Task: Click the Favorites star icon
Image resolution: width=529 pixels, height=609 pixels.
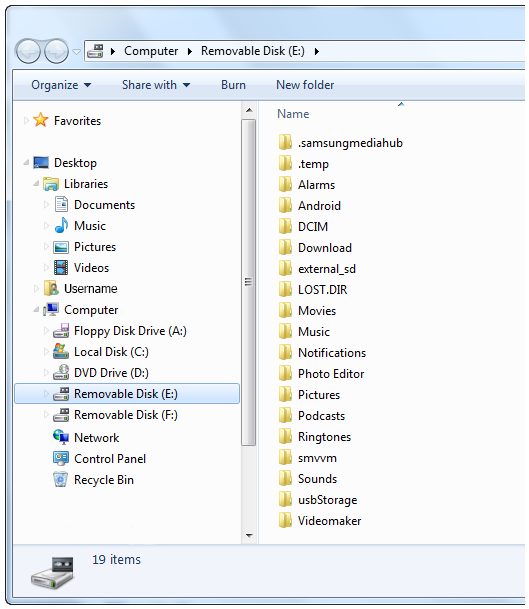Action: (41, 120)
